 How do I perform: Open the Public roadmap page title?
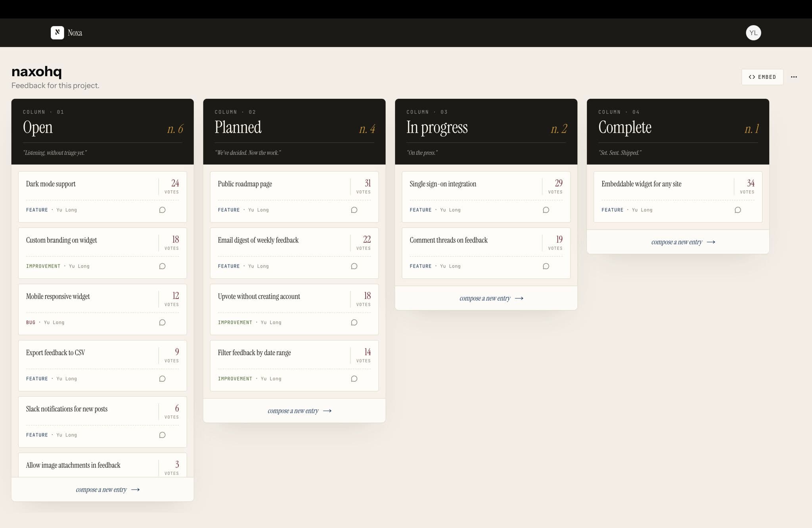click(245, 184)
